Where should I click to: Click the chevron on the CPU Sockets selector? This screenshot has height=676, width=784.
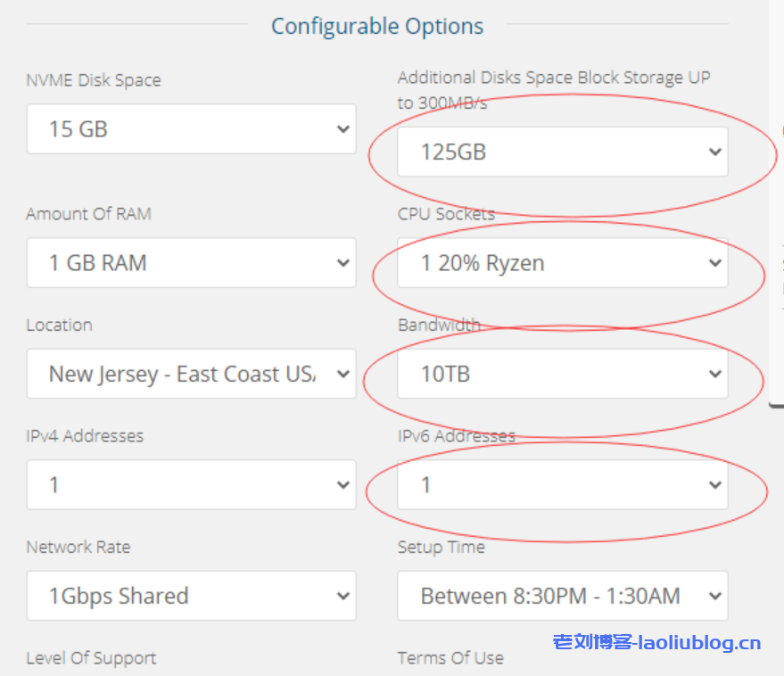714,263
